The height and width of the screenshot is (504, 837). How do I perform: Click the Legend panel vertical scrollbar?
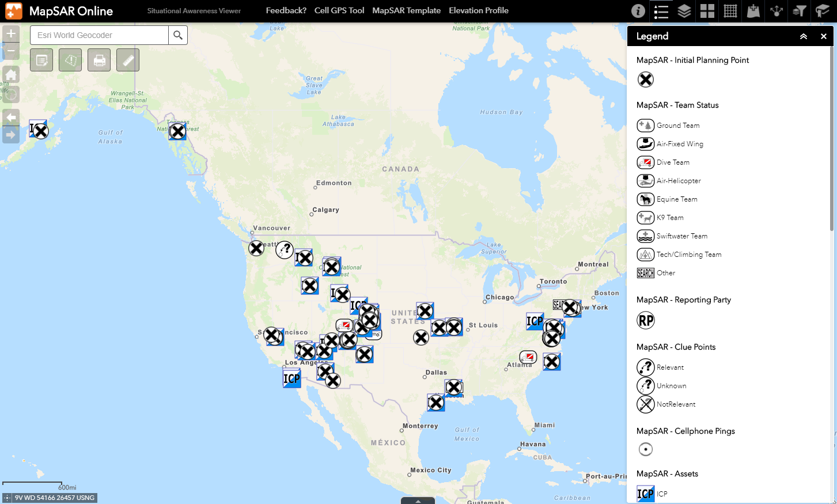pos(832,138)
